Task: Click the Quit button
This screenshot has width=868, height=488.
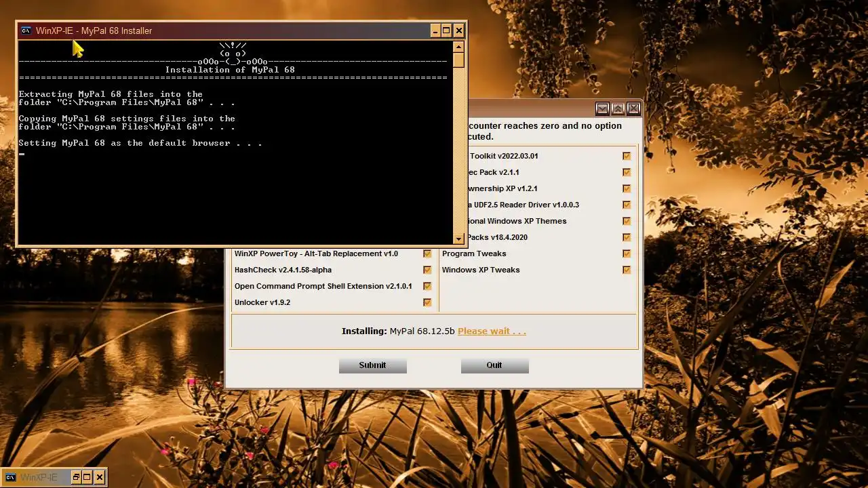Action: (494, 365)
